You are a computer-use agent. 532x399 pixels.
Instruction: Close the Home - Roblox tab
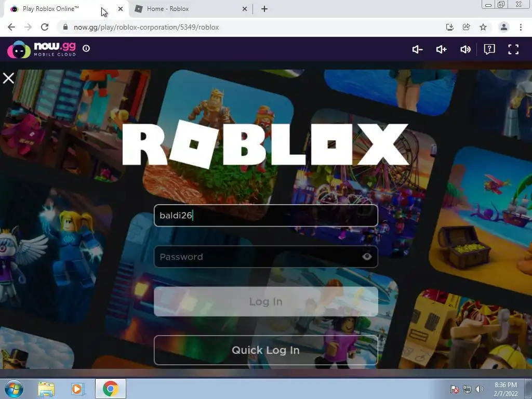point(245,9)
